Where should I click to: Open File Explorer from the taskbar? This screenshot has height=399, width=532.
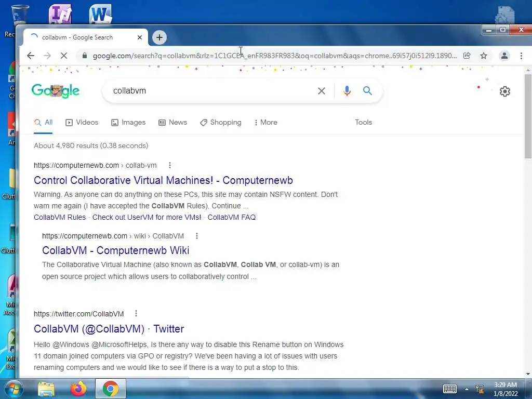coord(46,389)
